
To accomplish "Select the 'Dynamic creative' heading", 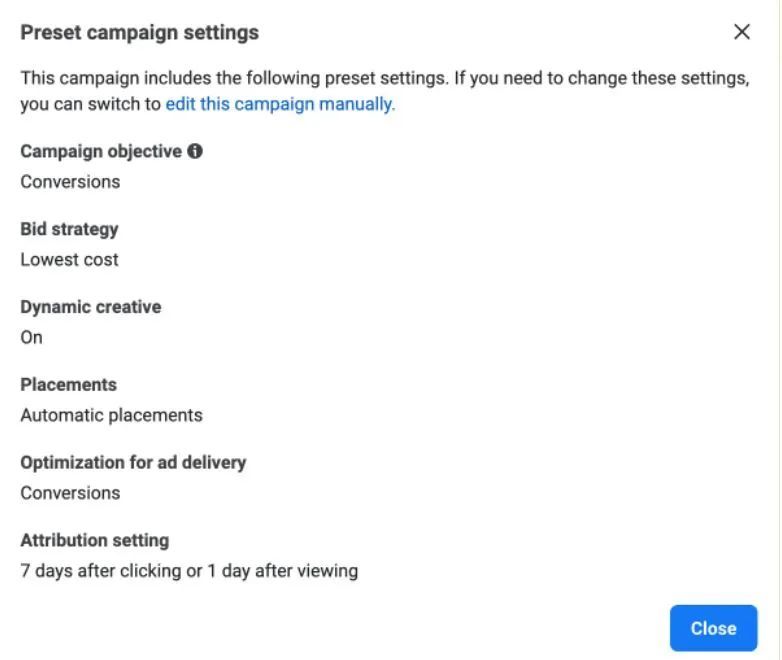I will pos(90,307).
